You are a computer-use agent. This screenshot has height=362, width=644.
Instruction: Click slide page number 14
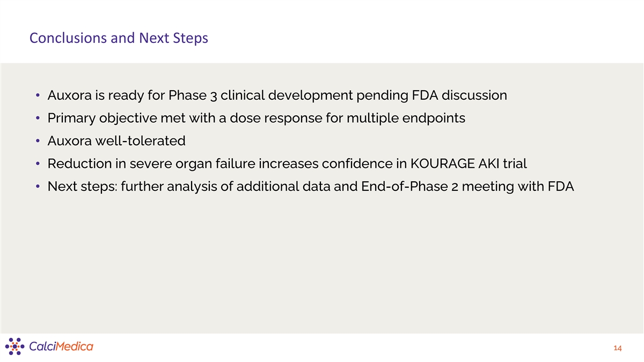click(617, 349)
